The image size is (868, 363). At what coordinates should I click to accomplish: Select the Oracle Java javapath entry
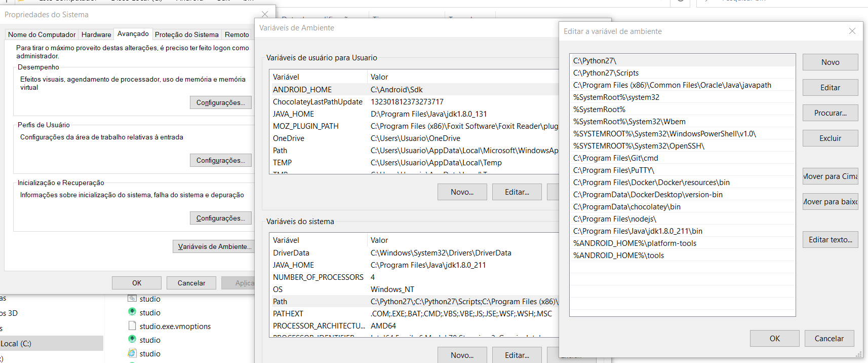[x=682, y=85]
